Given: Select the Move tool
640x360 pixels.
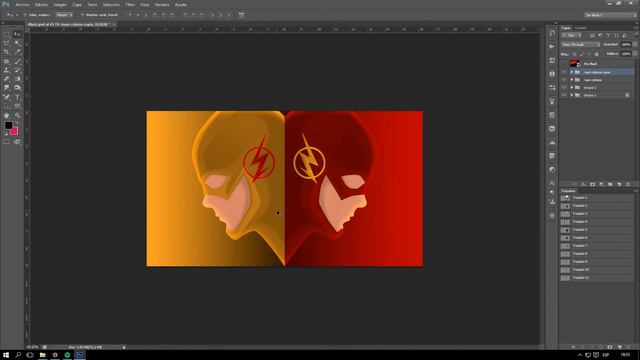Looking at the screenshot, I should point(17,35).
